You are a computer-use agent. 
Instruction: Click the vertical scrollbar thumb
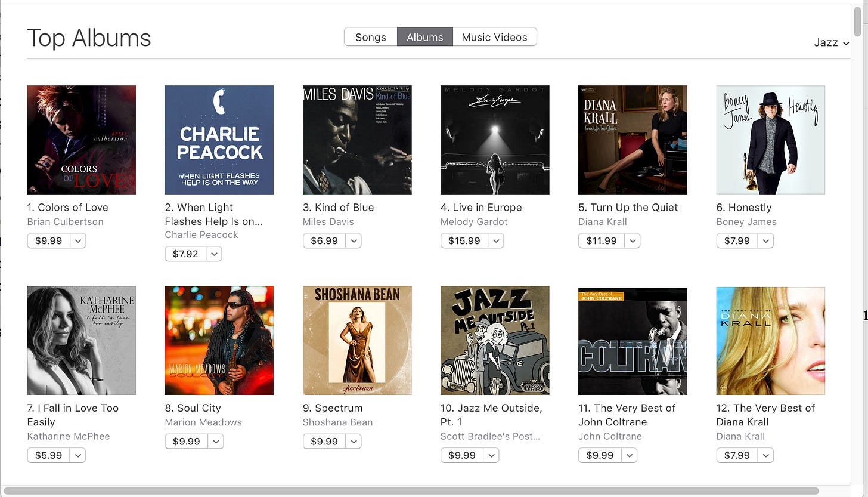(858, 21)
